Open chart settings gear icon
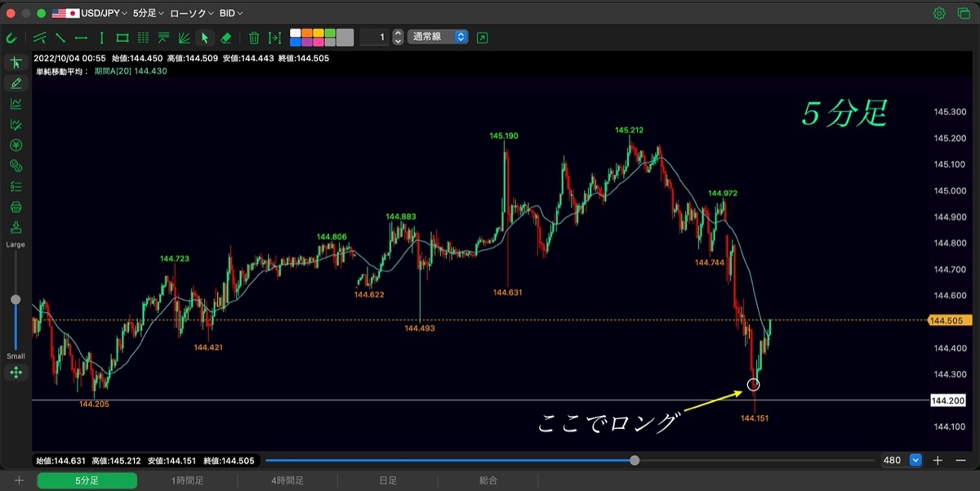The height and width of the screenshot is (491, 980). (939, 13)
